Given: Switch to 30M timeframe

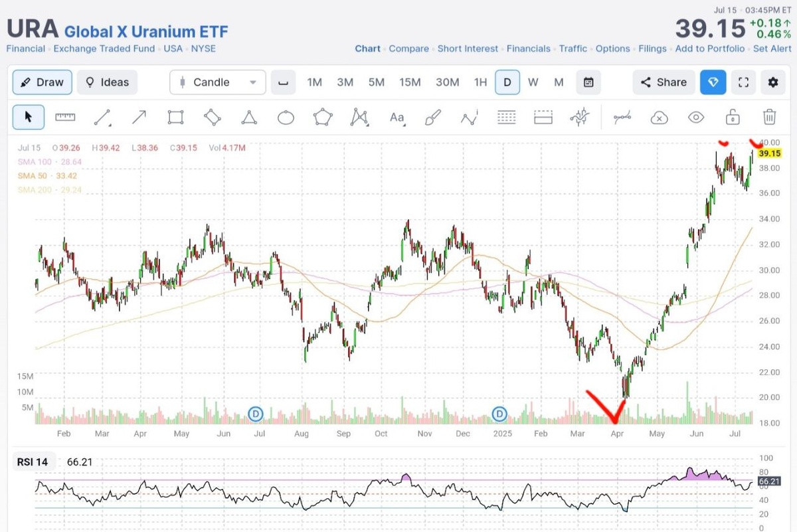Looking at the screenshot, I should [x=448, y=82].
